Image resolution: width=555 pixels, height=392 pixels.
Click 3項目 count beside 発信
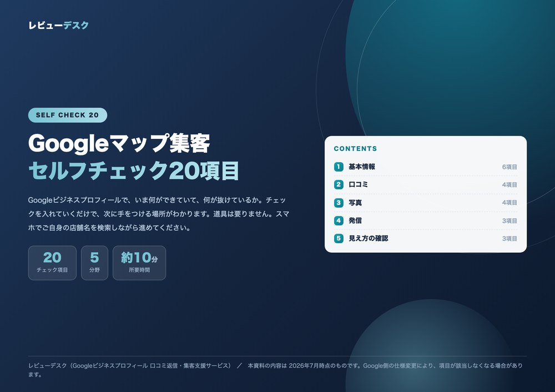tap(509, 220)
